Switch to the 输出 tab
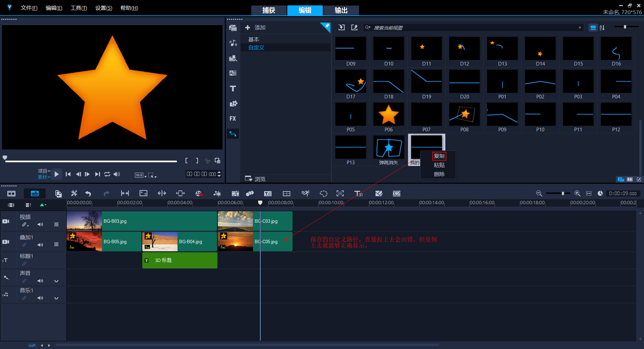The width and height of the screenshot is (644, 349). pyautogui.click(x=341, y=10)
